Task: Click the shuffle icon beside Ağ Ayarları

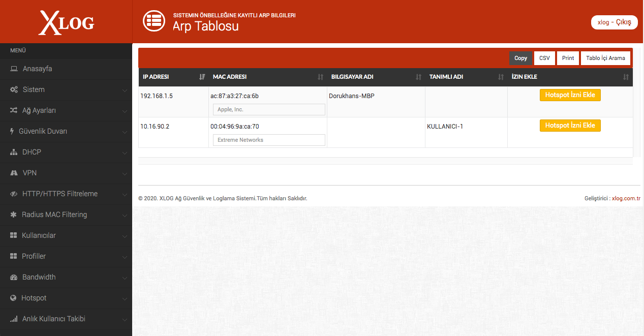Action: (14, 110)
